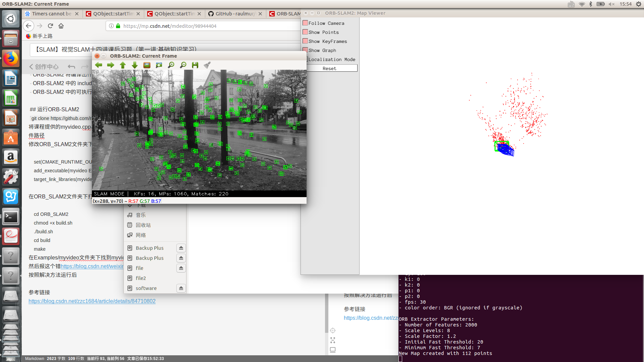This screenshot has height=362, width=644.
Task: Zoom out on Current Frame image
Action: click(183, 65)
